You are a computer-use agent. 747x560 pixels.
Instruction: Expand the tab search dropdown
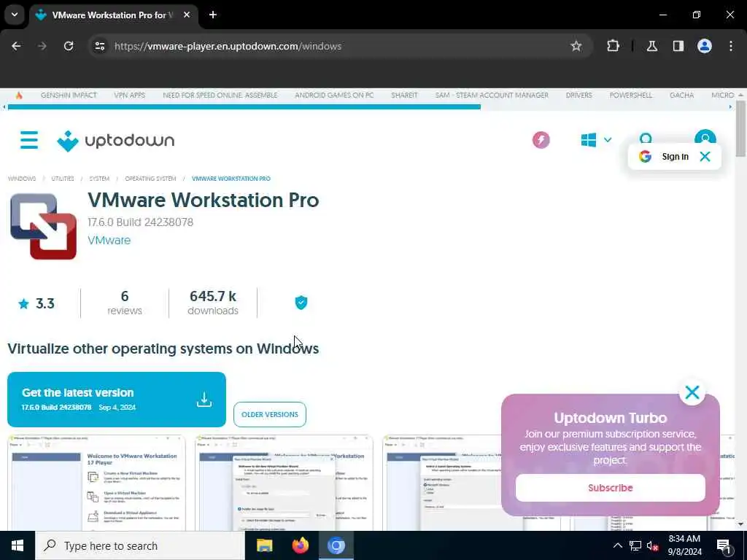[15, 15]
